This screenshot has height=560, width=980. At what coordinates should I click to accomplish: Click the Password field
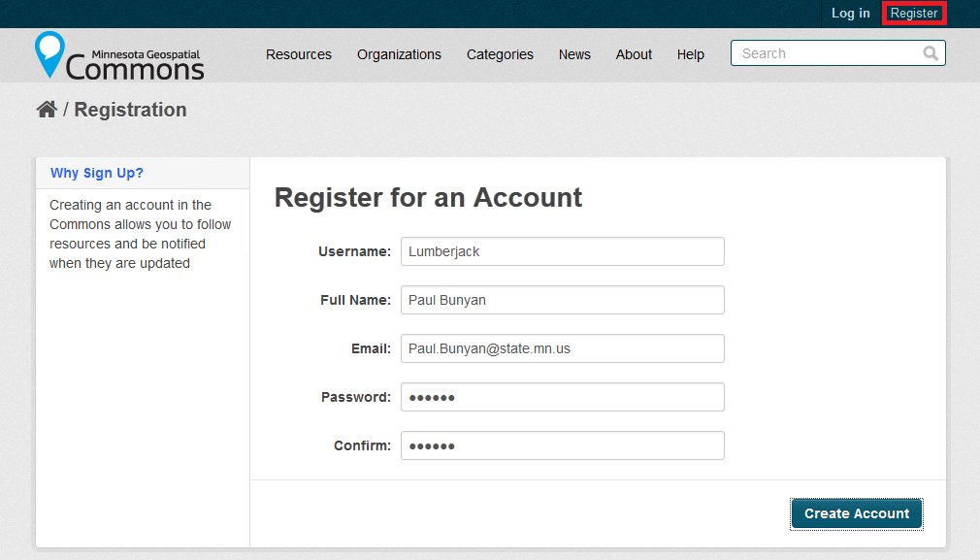point(563,397)
